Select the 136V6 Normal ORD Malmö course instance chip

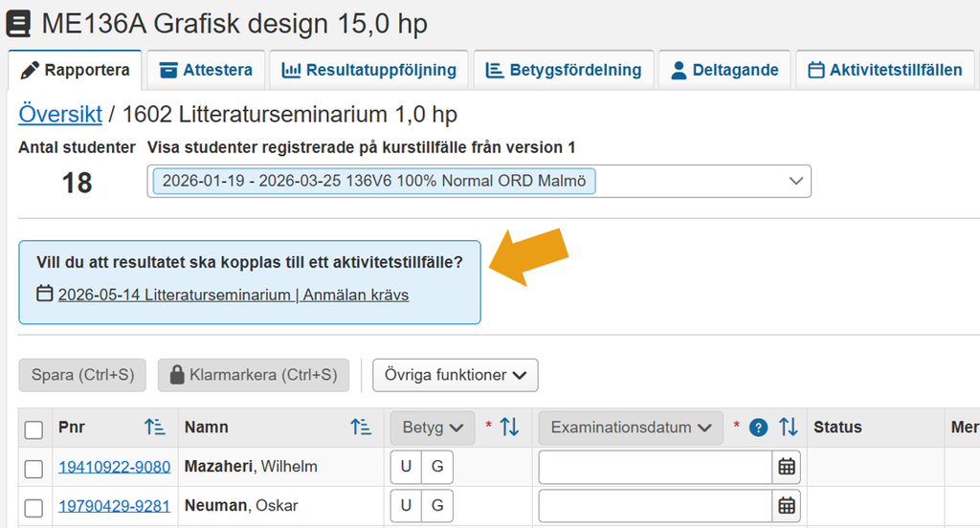(x=374, y=181)
